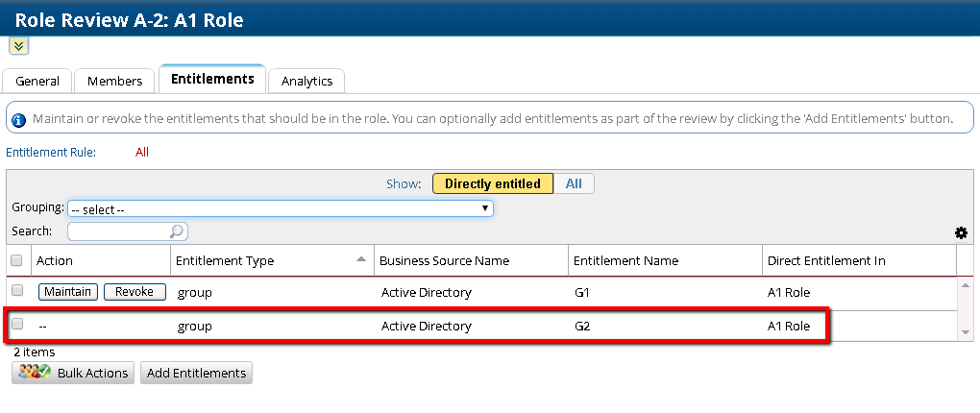Click the search magnifier icon

pyautogui.click(x=177, y=231)
